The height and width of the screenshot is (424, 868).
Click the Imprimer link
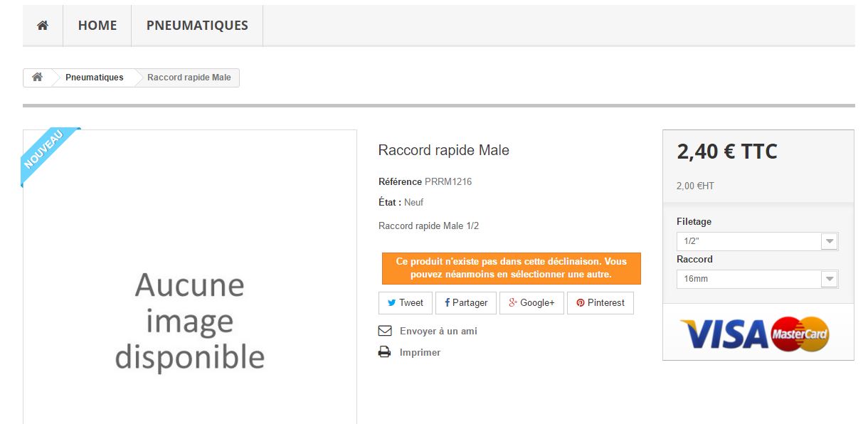(x=420, y=352)
